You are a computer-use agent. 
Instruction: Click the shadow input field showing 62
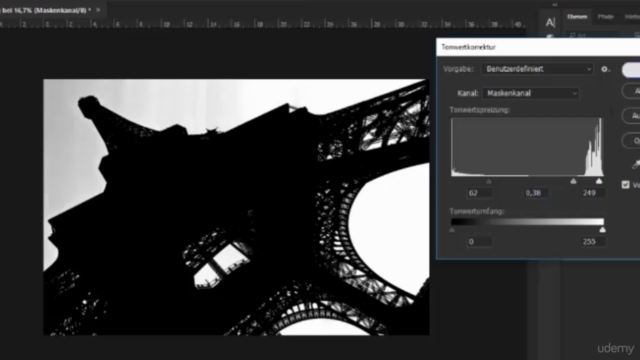(479, 193)
